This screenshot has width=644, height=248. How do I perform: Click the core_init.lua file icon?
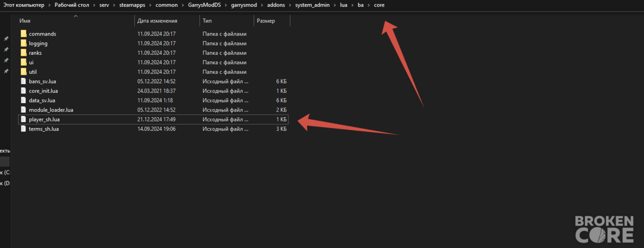point(23,91)
